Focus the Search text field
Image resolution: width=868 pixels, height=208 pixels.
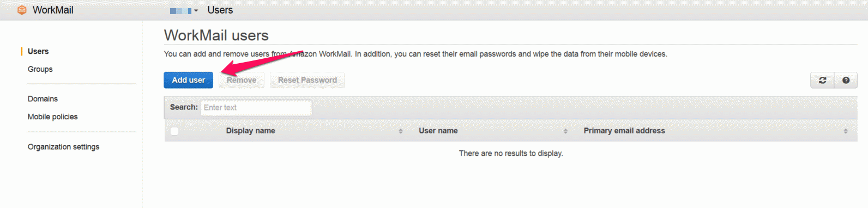tap(256, 108)
